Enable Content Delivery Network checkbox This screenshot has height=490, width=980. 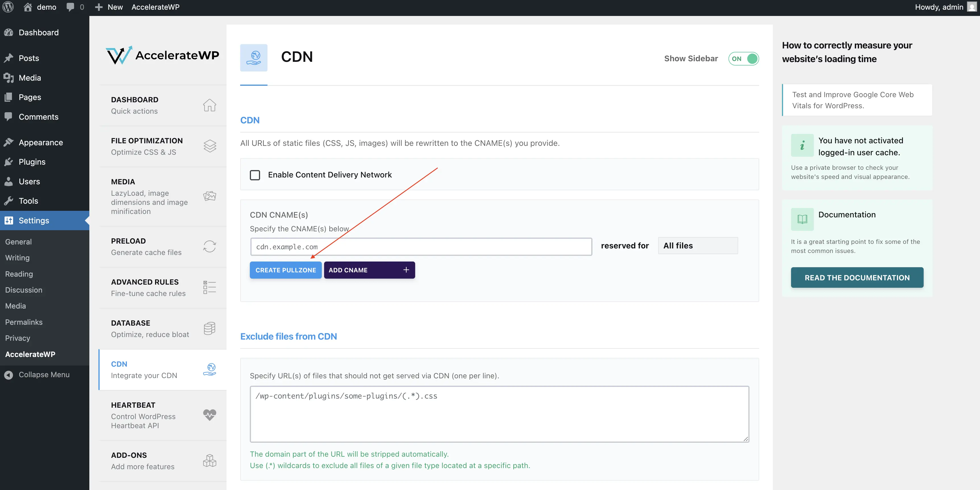255,175
